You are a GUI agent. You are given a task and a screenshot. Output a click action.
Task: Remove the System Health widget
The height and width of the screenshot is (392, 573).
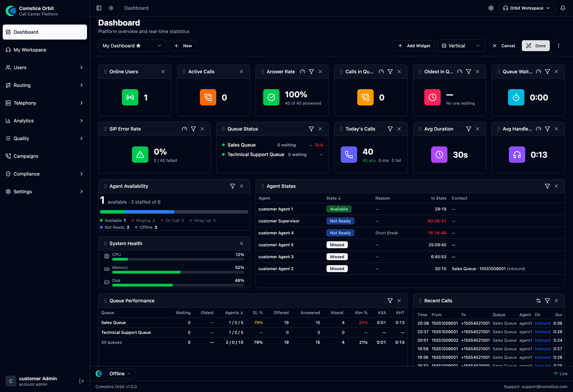click(241, 243)
